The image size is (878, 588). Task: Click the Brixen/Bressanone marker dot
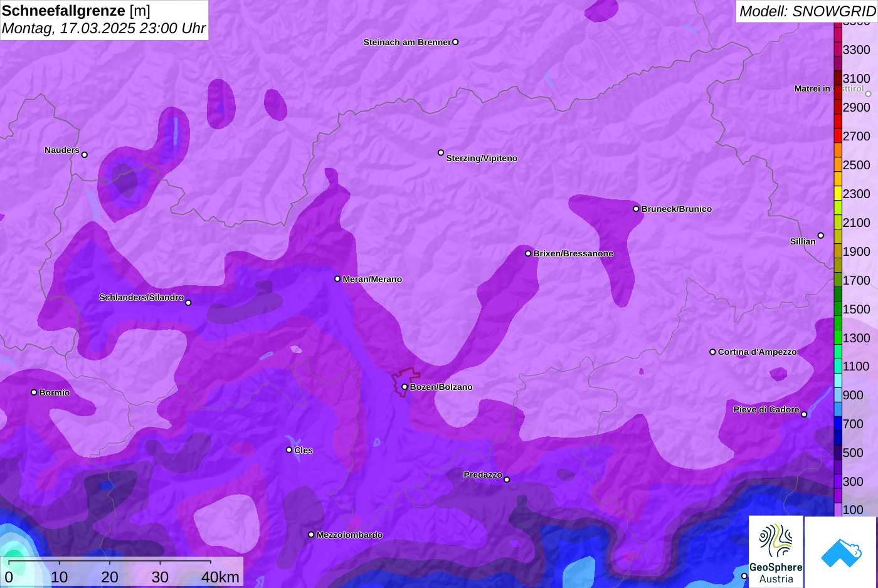click(528, 253)
